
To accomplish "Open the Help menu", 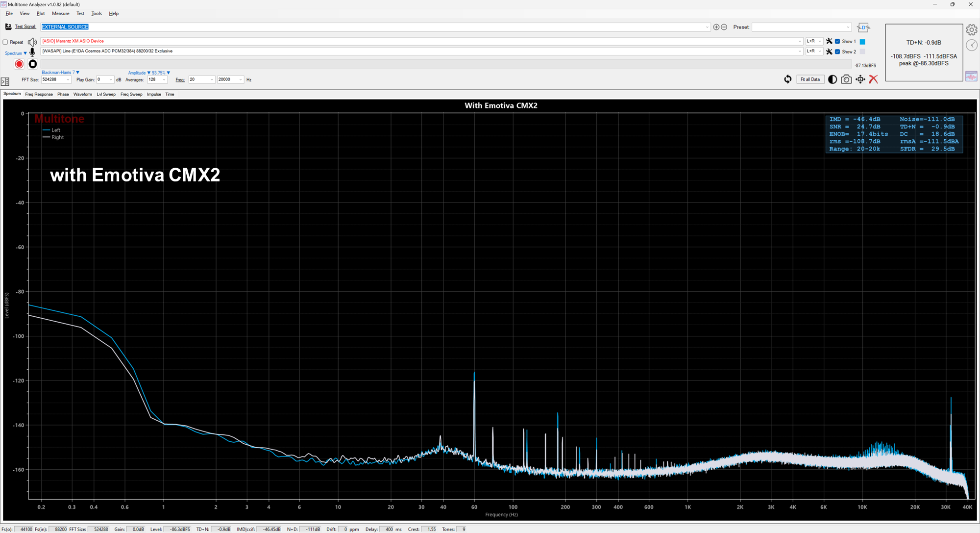I will (x=114, y=13).
